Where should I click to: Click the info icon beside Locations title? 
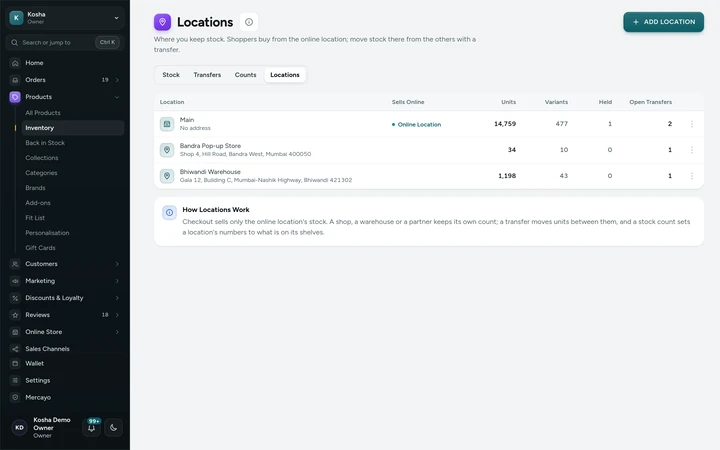[249, 22]
